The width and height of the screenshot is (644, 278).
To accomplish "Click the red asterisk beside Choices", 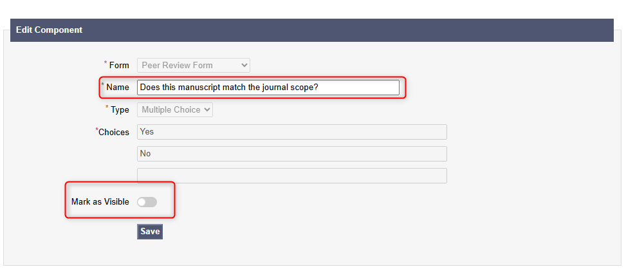I will 97,130.
